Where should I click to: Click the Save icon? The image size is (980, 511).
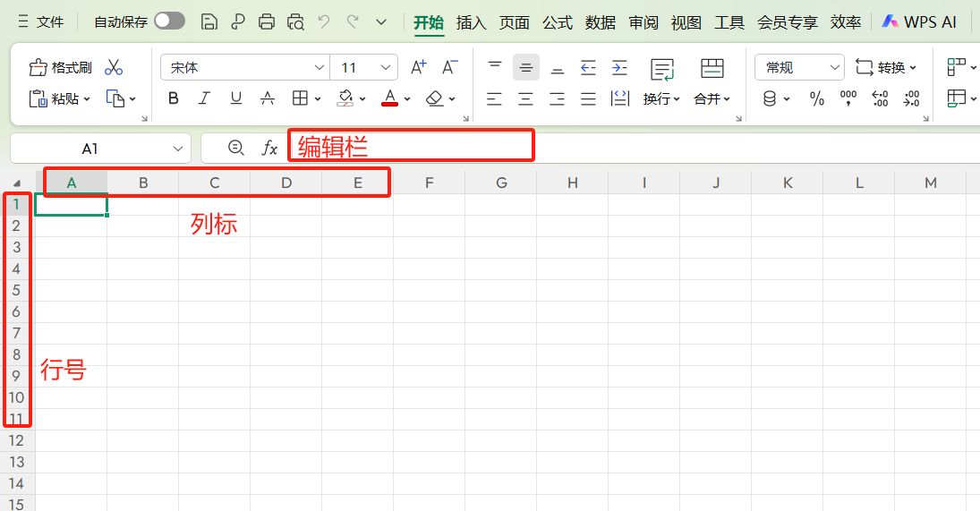[x=209, y=21]
